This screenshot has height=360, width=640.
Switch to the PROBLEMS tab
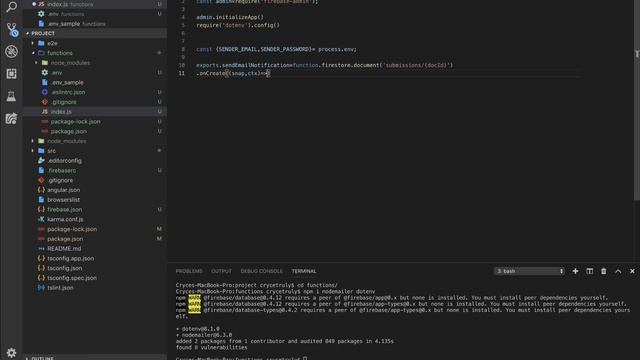[189, 271]
